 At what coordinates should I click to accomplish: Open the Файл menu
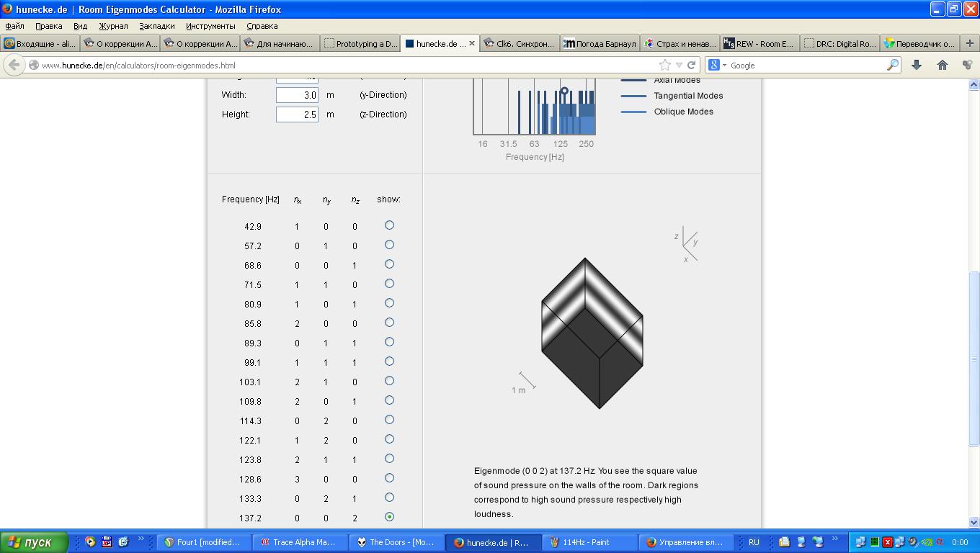(x=14, y=26)
